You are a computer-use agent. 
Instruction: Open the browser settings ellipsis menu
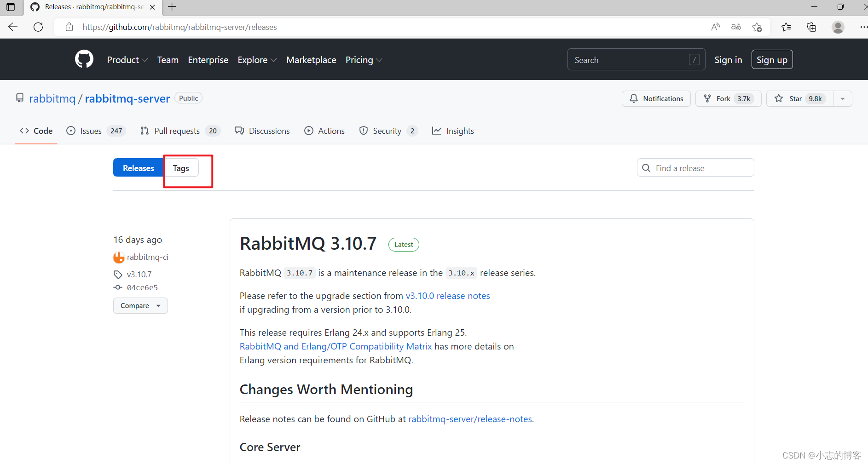click(x=863, y=27)
